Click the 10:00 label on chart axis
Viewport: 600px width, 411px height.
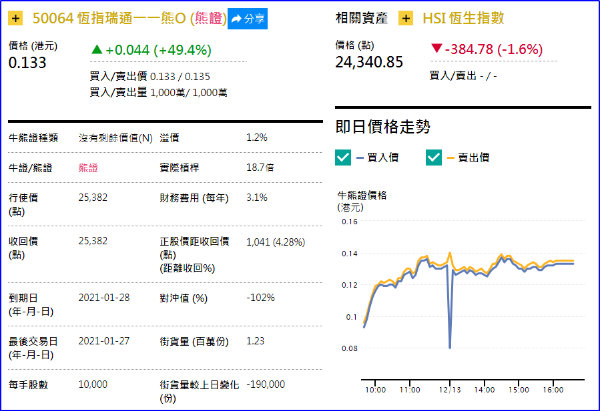pos(375,390)
